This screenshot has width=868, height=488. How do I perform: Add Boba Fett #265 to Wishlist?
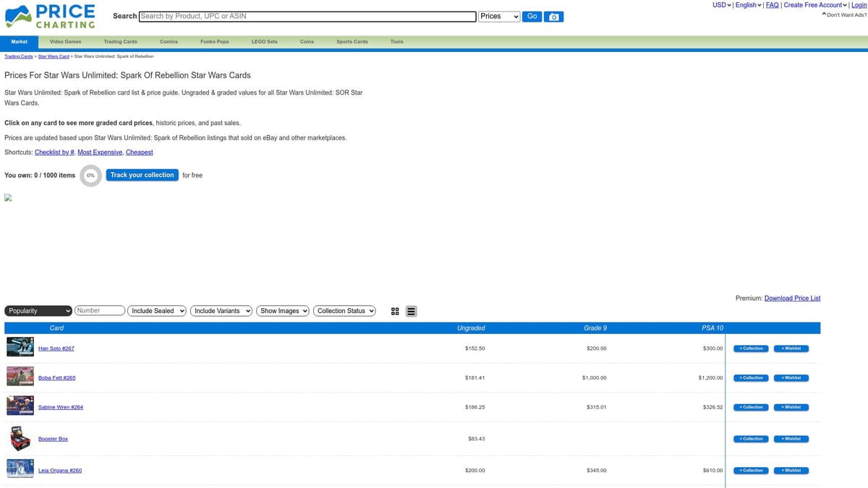(x=791, y=378)
